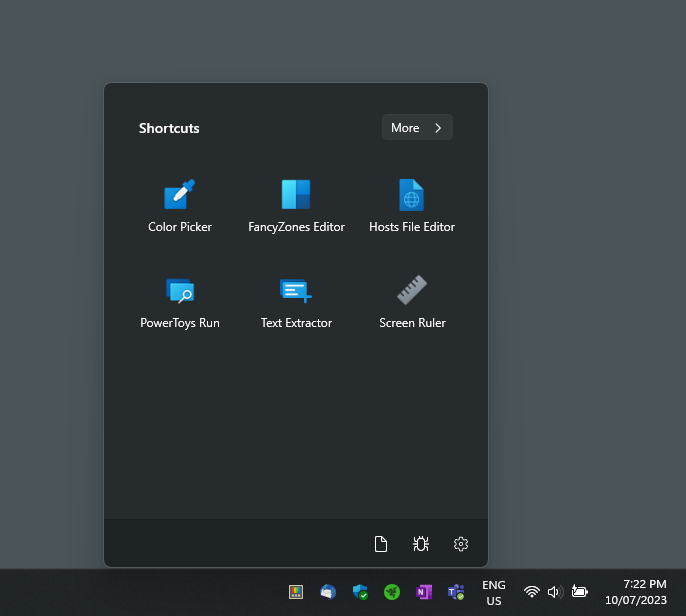The image size is (686, 616).
Task: Launch PowerToys Run shortcut
Action: pyautogui.click(x=180, y=302)
